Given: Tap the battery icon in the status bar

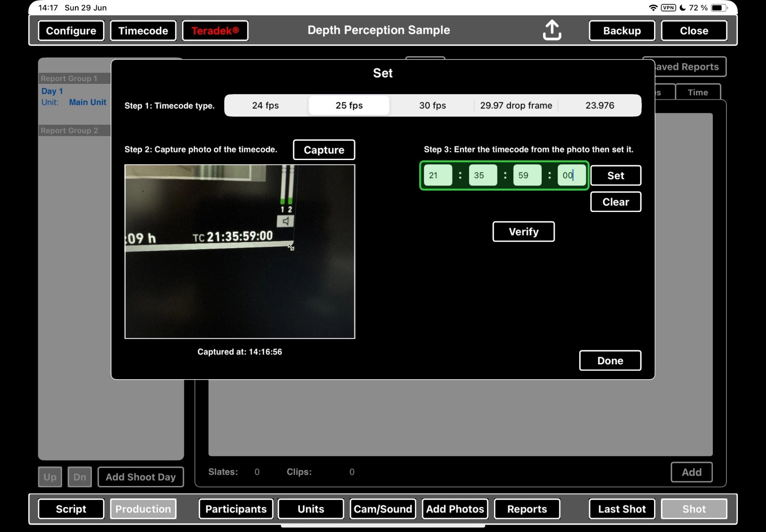Looking at the screenshot, I should pyautogui.click(x=719, y=8).
